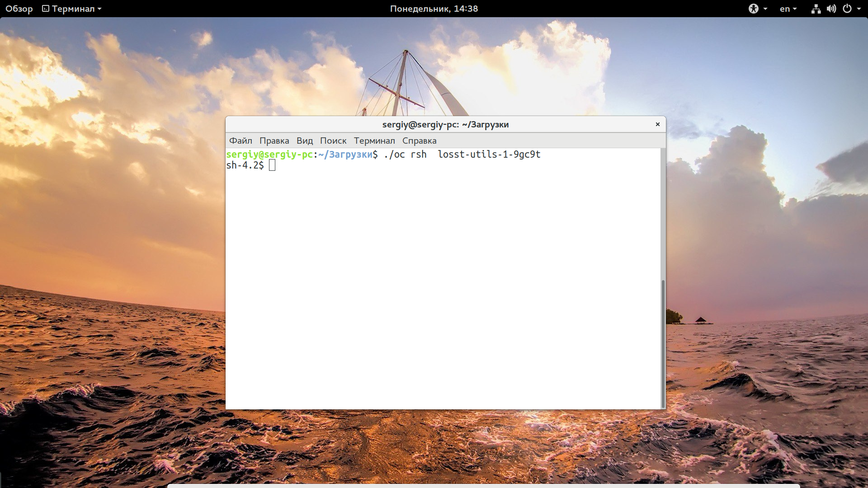Close the terminal window with X
This screenshot has height=488, width=868.
[x=658, y=124]
